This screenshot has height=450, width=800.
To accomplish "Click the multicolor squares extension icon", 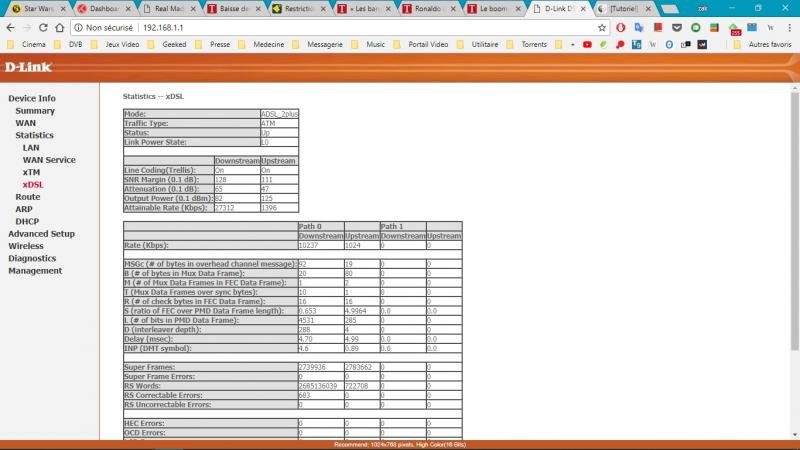I will pyautogui.click(x=714, y=28).
